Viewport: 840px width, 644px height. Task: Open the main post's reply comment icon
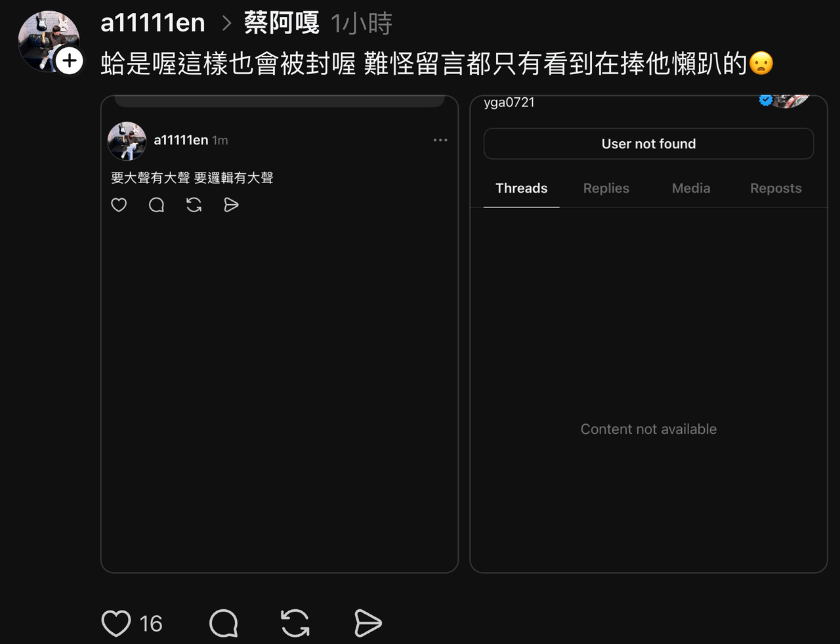(x=224, y=623)
